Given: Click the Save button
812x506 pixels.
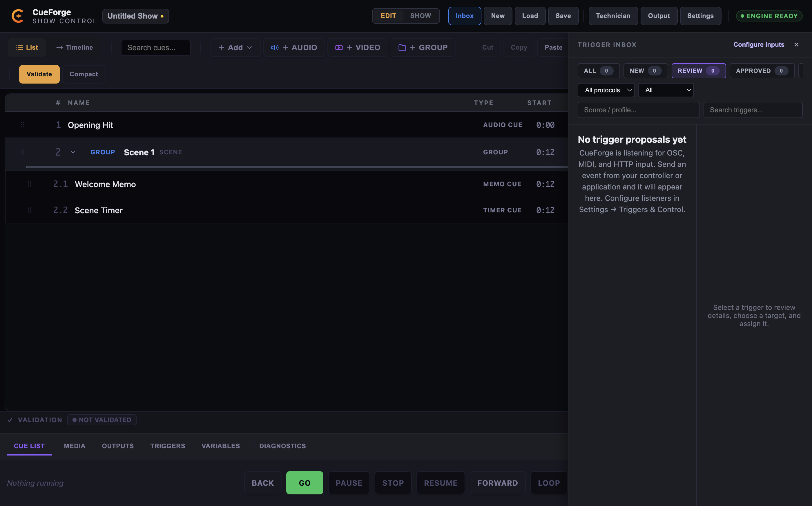Looking at the screenshot, I should (563, 16).
